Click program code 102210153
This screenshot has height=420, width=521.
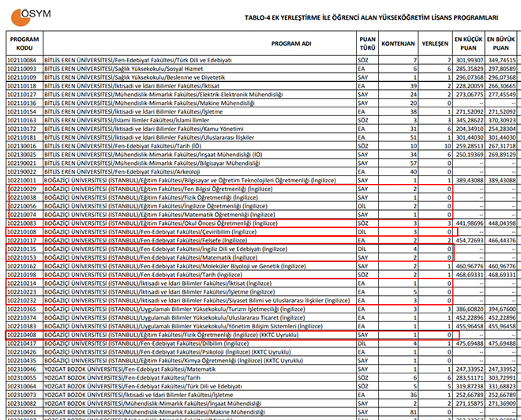click(21, 257)
